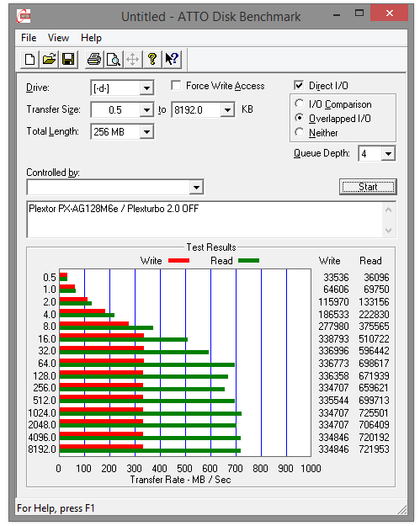The image size is (420, 526).
Task: Save results with the floppy disk icon
Action: (68, 60)
